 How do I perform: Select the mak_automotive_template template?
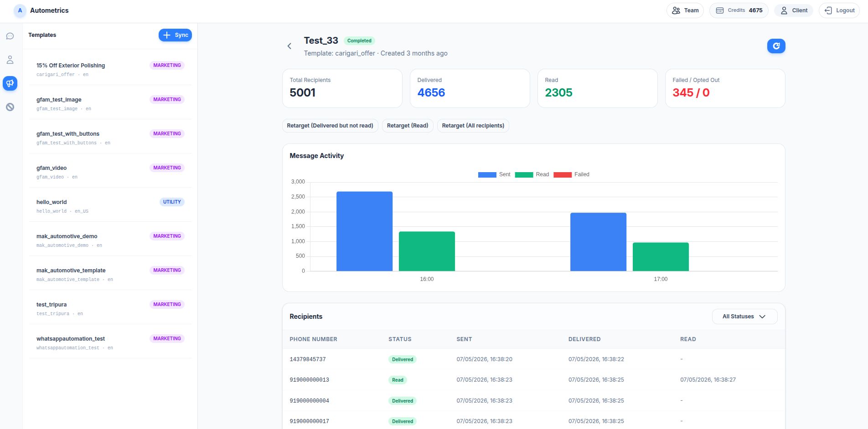point(110,273)
